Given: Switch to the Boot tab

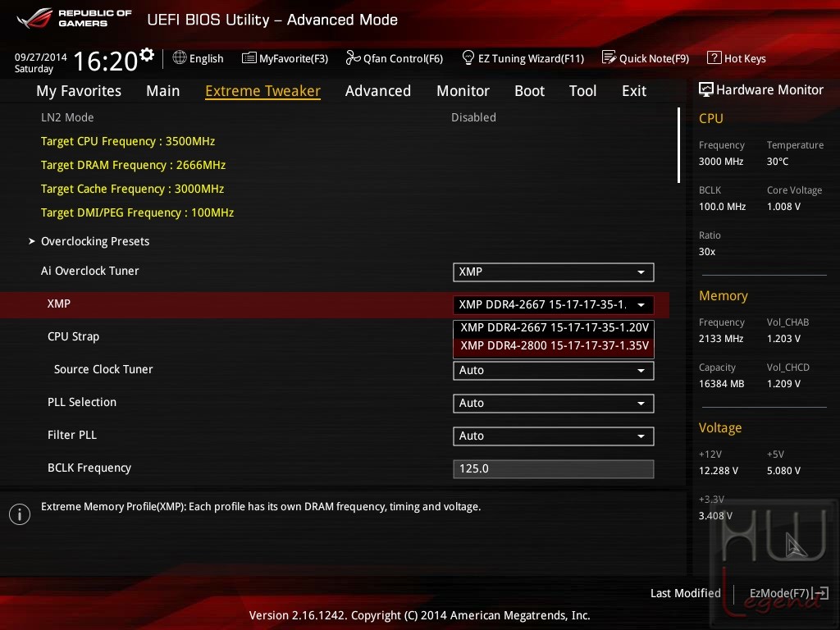Looking at the screenshot, I should [x=529, y=91].
